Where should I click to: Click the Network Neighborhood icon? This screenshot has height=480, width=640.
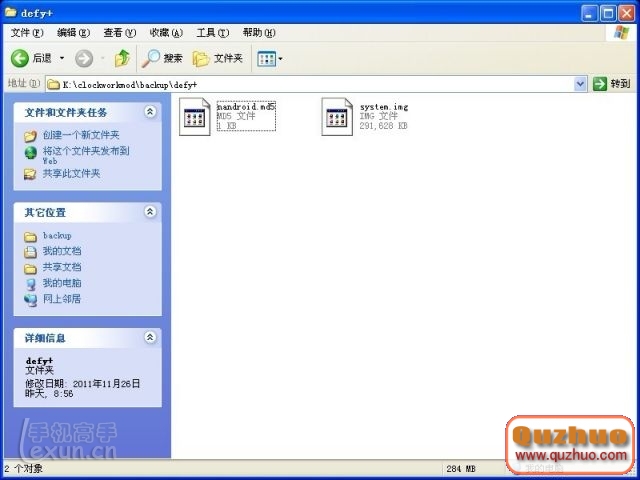click(x=30, y=300)
